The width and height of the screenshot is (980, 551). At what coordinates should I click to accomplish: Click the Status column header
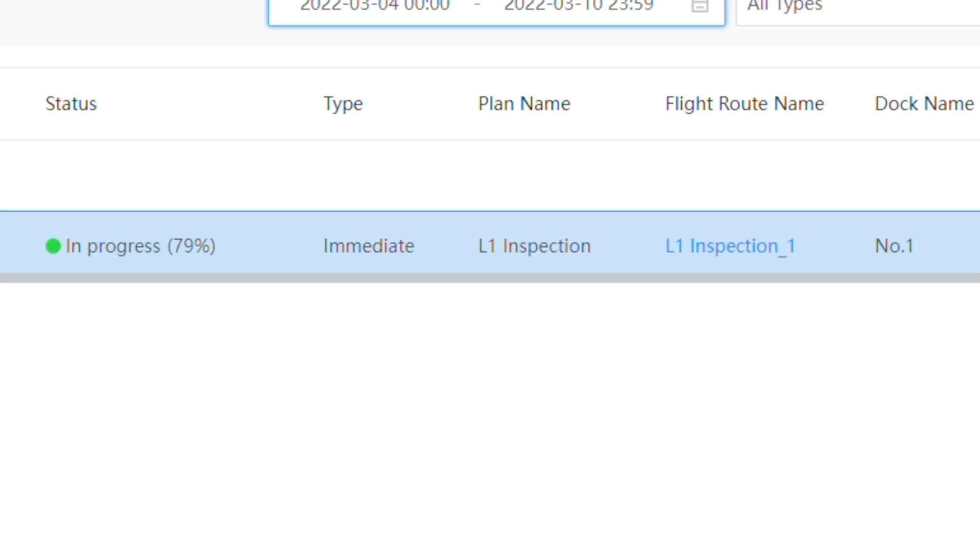pyautogui.click(x=71, y=104)
